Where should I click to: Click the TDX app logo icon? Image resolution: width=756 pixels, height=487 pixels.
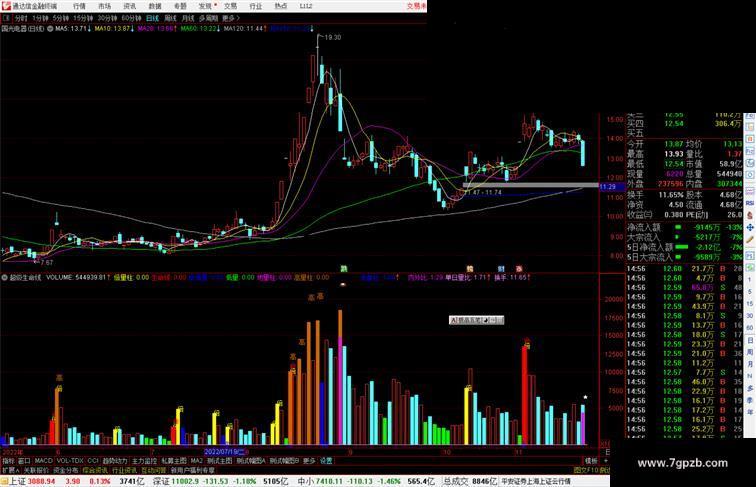pos(6,6)
